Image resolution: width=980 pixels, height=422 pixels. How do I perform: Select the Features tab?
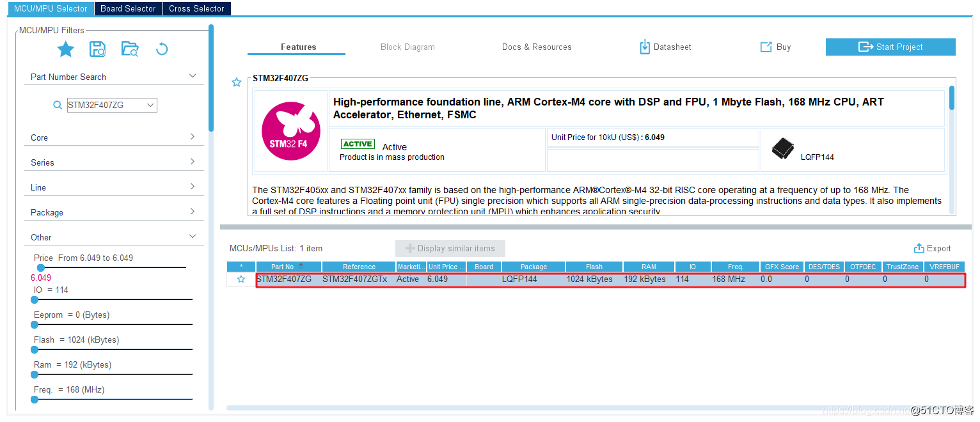(298, 47)
